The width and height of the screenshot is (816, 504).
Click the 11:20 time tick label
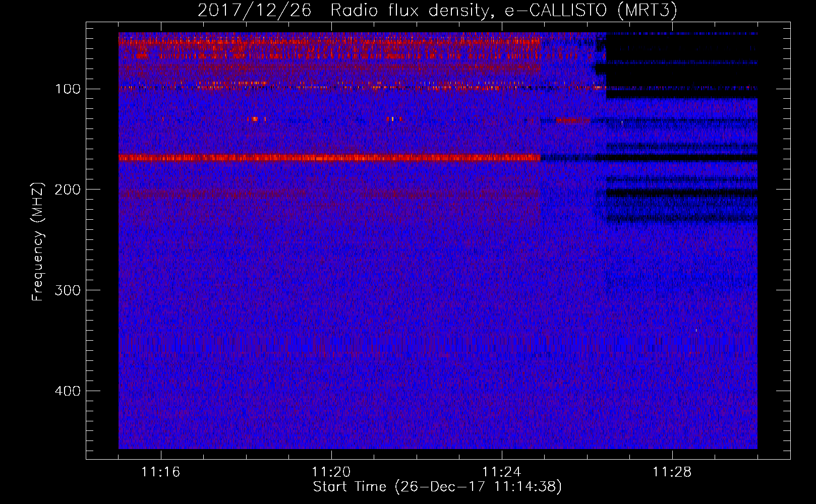(x=331, y=472)
